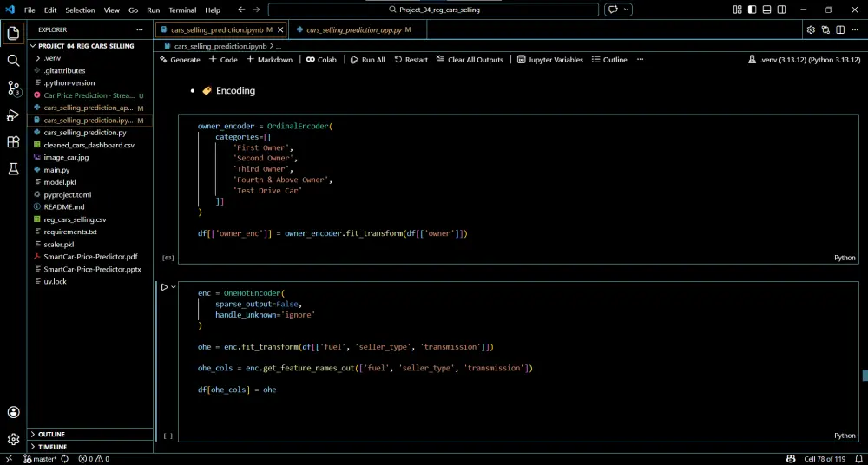Open the Testing flask view

(x=13, y=169)
